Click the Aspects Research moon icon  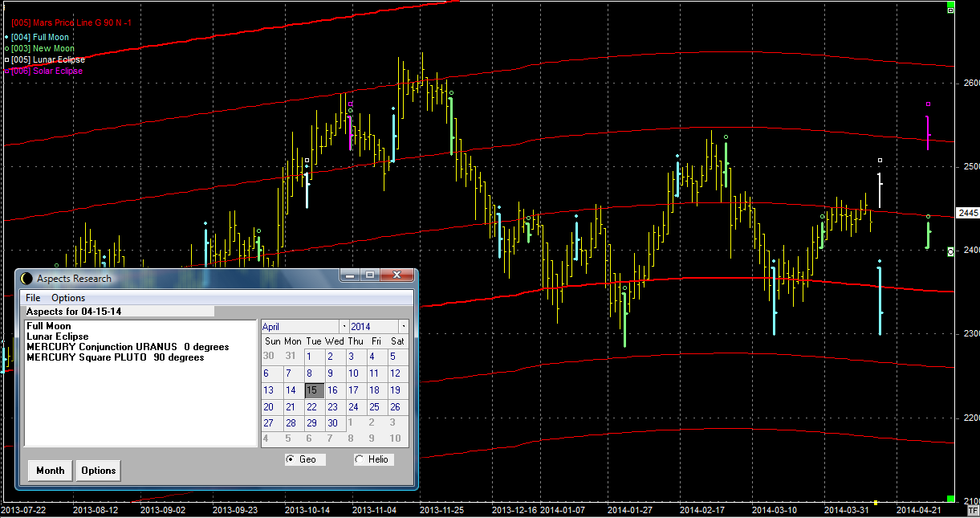pyautogui.click(x=26, y=278)
